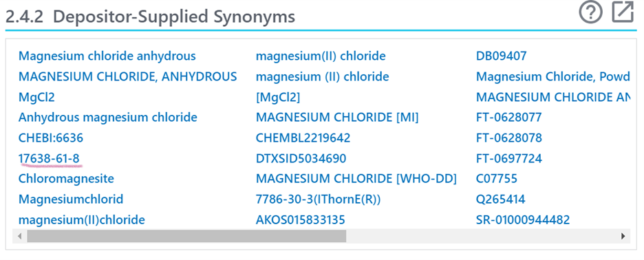This screenshot has width=644, height=260.
Task: Click the Magnesiumchlorid synonym
Action: tap(71, 199)
